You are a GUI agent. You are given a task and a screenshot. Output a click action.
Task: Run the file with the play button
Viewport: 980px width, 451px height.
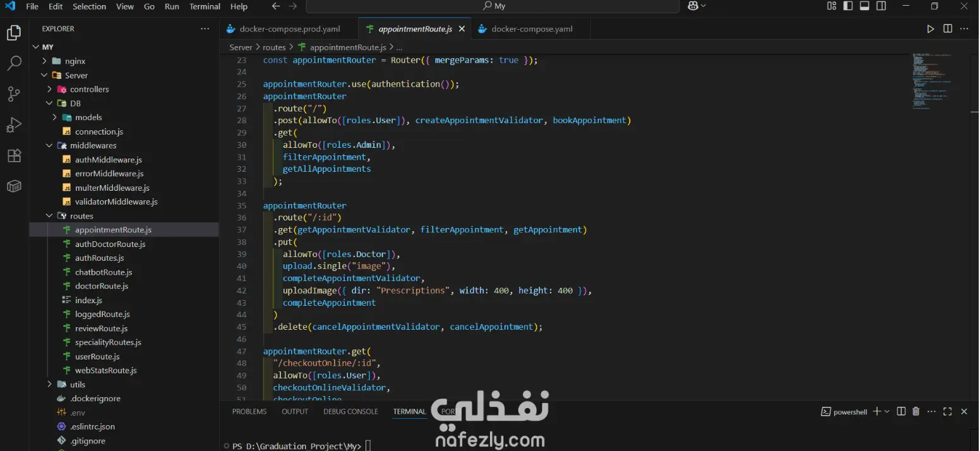point(930,29)
